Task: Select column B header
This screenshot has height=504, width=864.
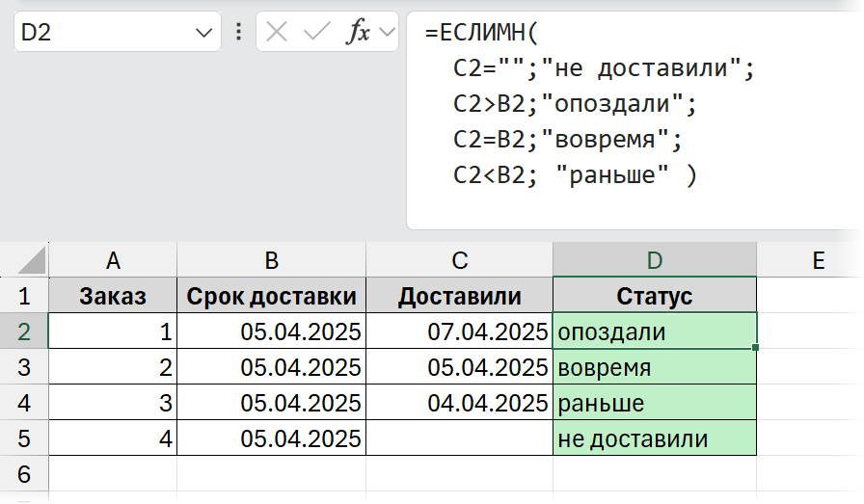Action: [x=271, y=260]
